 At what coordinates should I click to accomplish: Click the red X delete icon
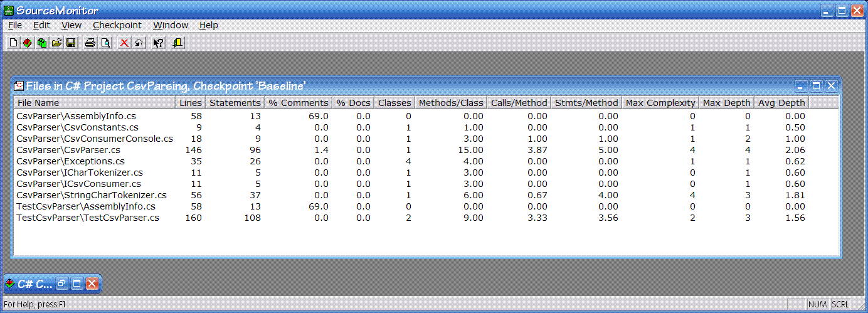[x=124, y=43]
